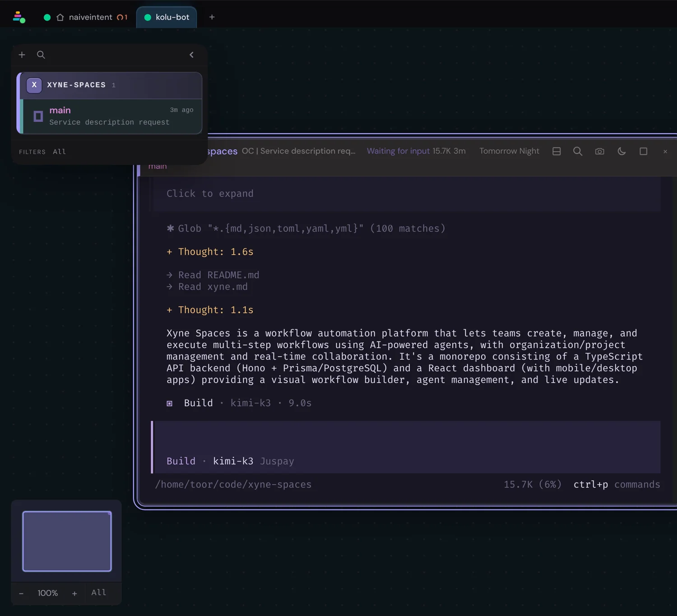
Task: Click the Read README.md line
Action: tap(213, 275)
